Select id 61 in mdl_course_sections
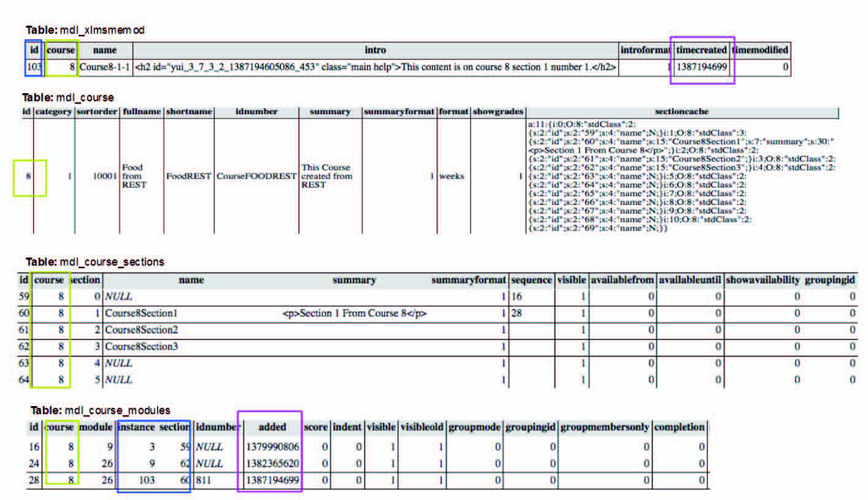This screenshot has height=500, width=868. click(x=24, y=330)
